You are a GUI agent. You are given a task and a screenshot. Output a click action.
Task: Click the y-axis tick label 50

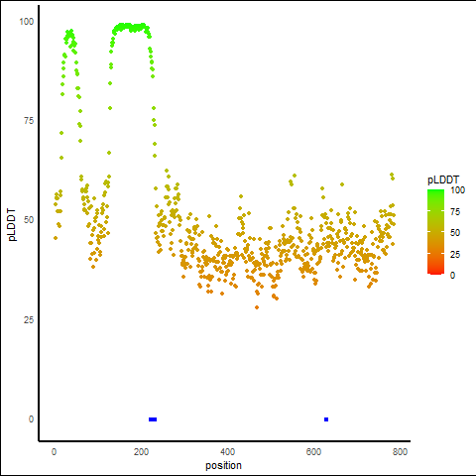29,220
